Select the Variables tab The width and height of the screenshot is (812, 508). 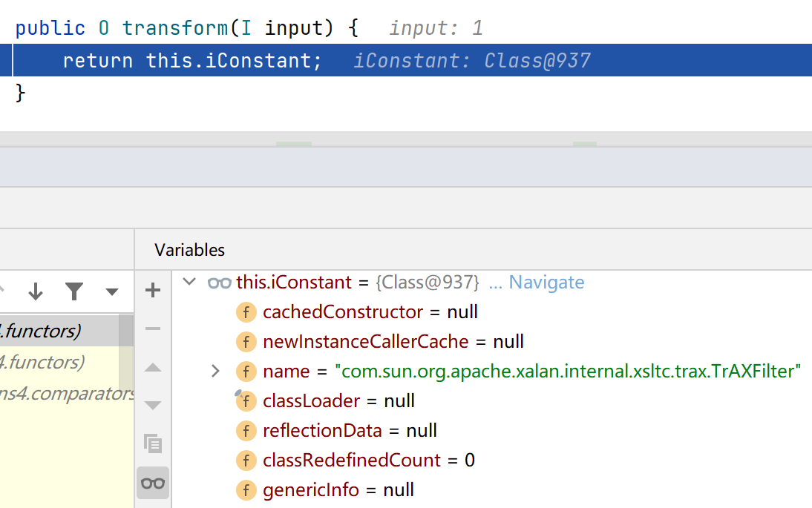pos(189,250)
